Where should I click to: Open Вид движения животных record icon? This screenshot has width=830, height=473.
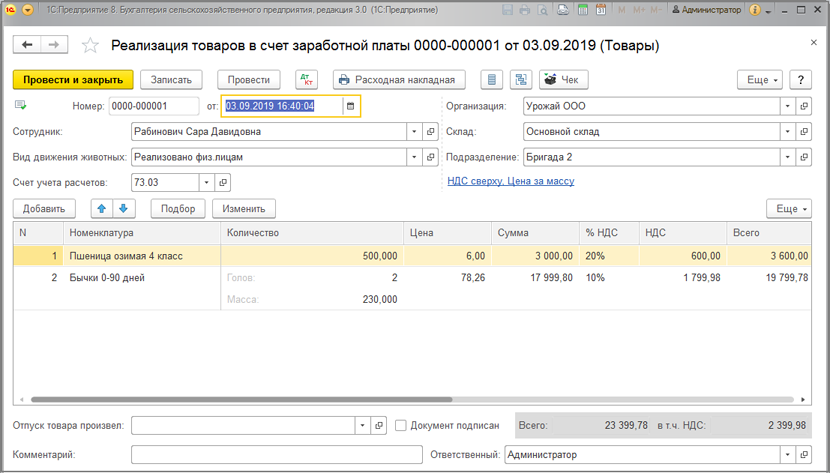click(x=430, y=157)
